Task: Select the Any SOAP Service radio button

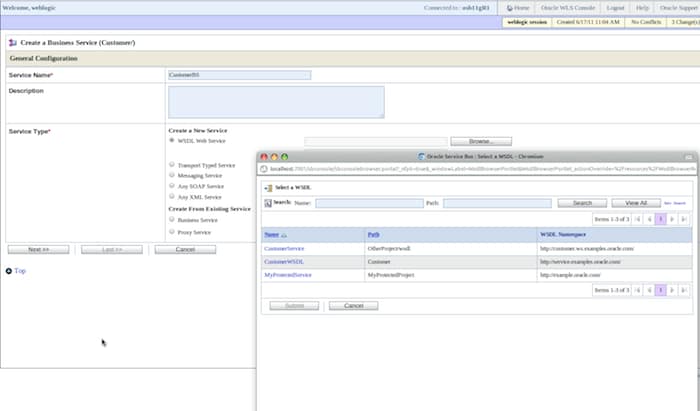Action: point(172,186)
